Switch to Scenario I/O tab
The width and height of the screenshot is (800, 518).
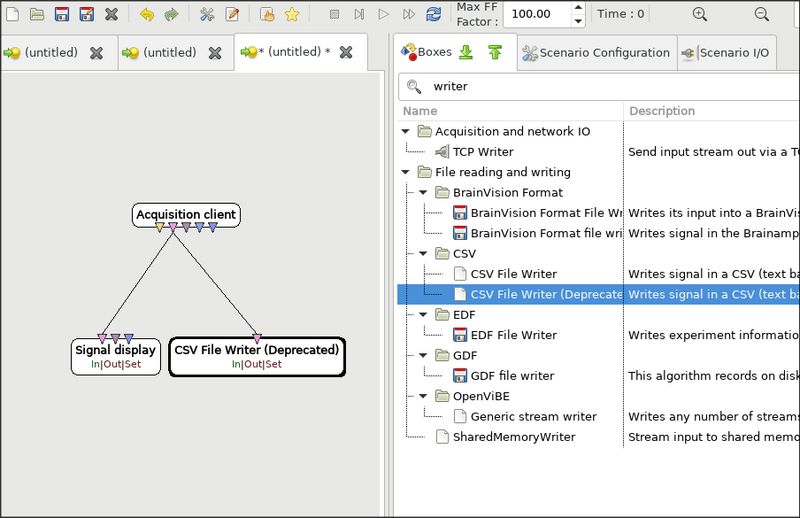[x=725, y=53]
